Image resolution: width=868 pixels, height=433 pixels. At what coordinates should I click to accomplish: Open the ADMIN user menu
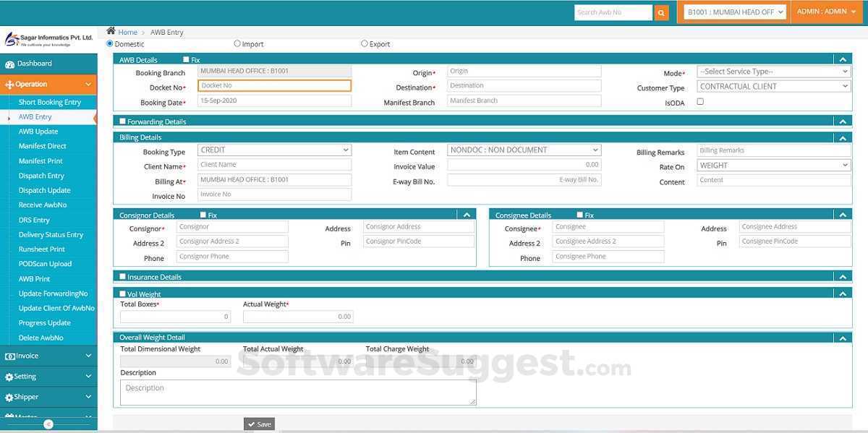point(827,12)
